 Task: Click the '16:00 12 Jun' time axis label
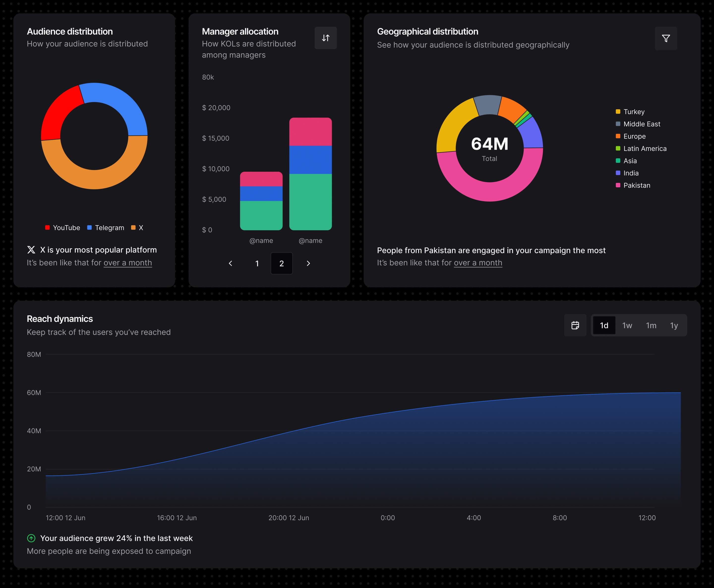tap(177, 518)
